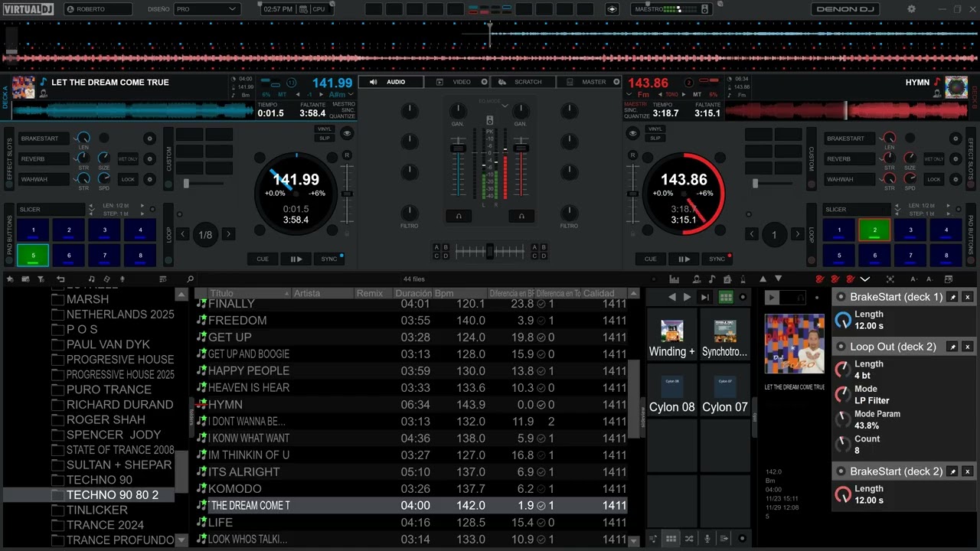Click the microphone filter in the browser toolbar
This screenshot has height=551, width=980.
122,279
